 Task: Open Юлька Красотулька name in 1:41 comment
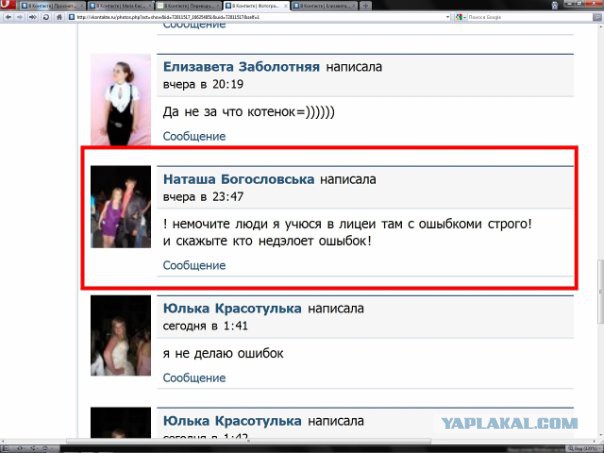point(232,308)
